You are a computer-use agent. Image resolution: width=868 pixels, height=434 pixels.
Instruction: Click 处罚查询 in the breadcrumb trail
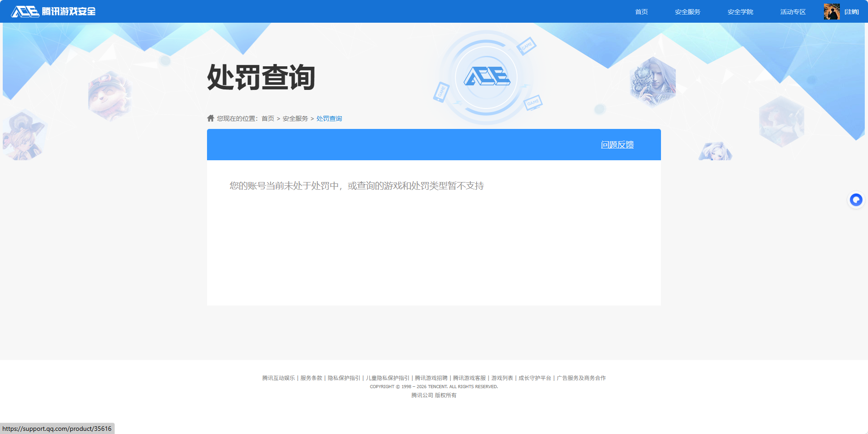pyautogui.click(x=329, y=118)
